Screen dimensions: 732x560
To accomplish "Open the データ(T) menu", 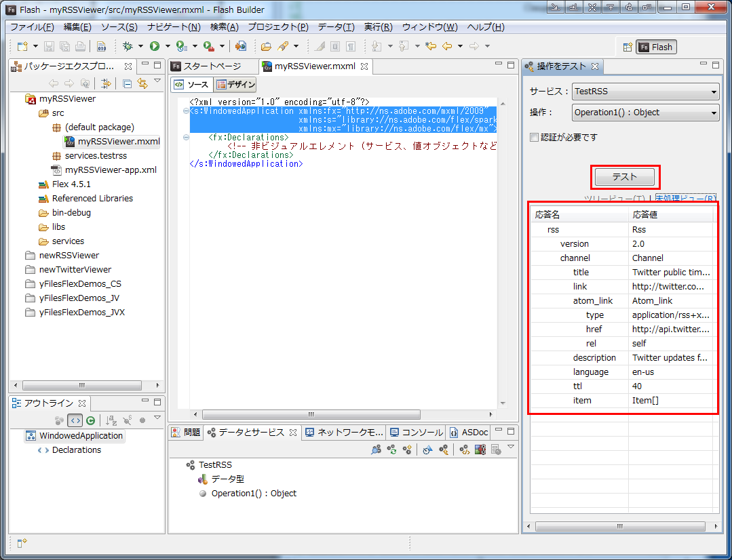I will pos(336,27).
